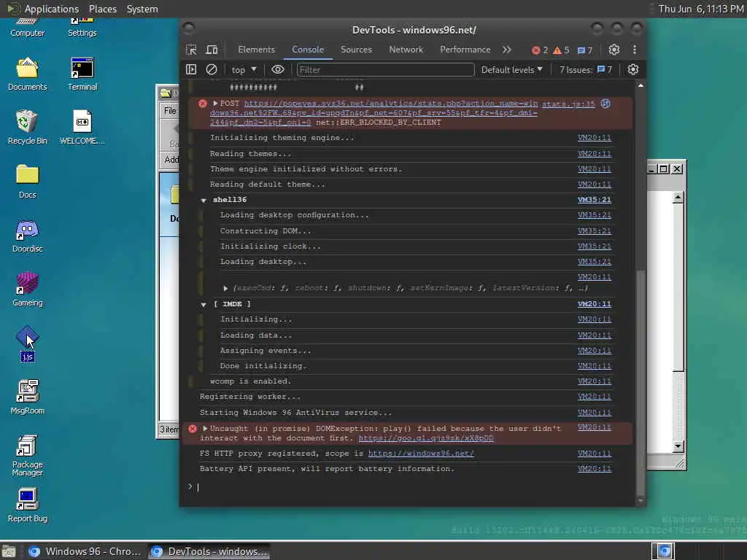The width and height of the screenshot is (747, 560).
Task: Launch the Doordisc shortcut
Action: tap(27, 236)
